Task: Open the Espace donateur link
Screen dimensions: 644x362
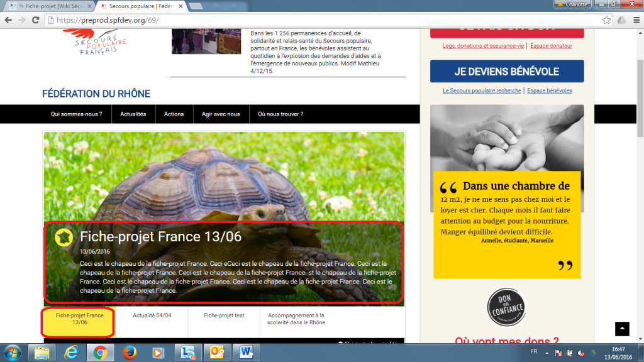Action: (551, 46)
